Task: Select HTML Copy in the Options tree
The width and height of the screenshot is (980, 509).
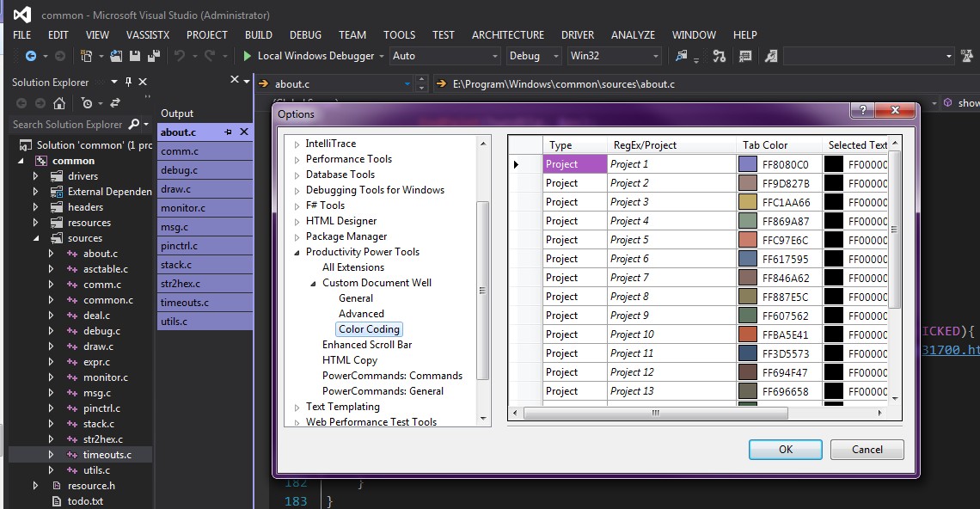Action: click(350, 361)
